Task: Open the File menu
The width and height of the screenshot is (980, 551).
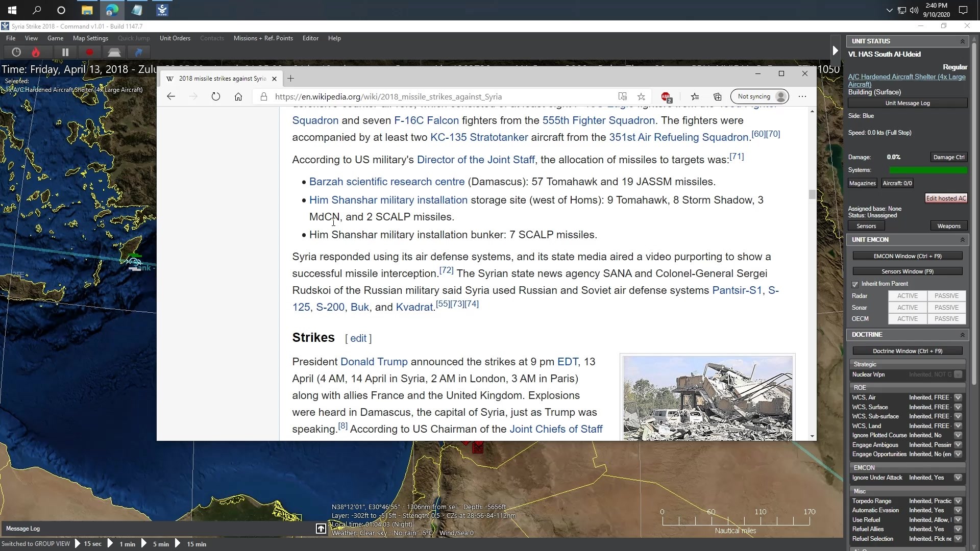Action: (x=11, y=38)
